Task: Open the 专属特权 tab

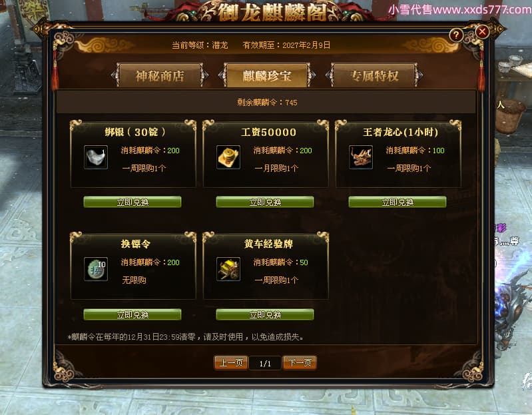Action: pos(374,76)
